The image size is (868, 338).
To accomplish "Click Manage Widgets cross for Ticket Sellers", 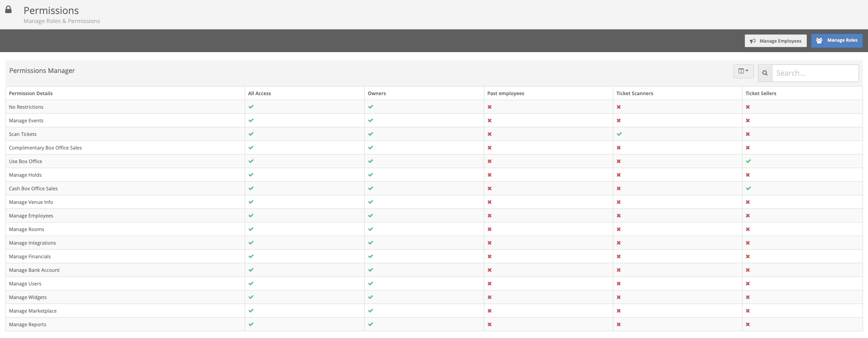I will (748, 297).
